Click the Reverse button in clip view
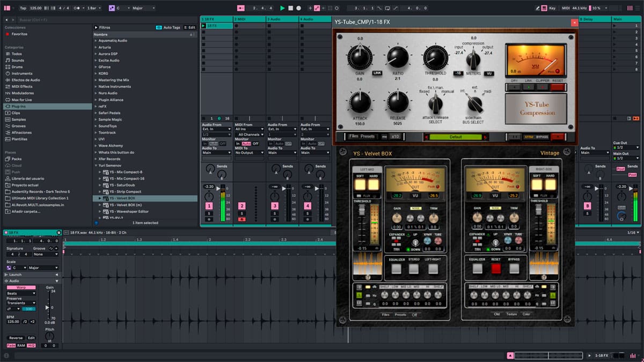Screen dimensions: 644x362 (x=16, y=338)
